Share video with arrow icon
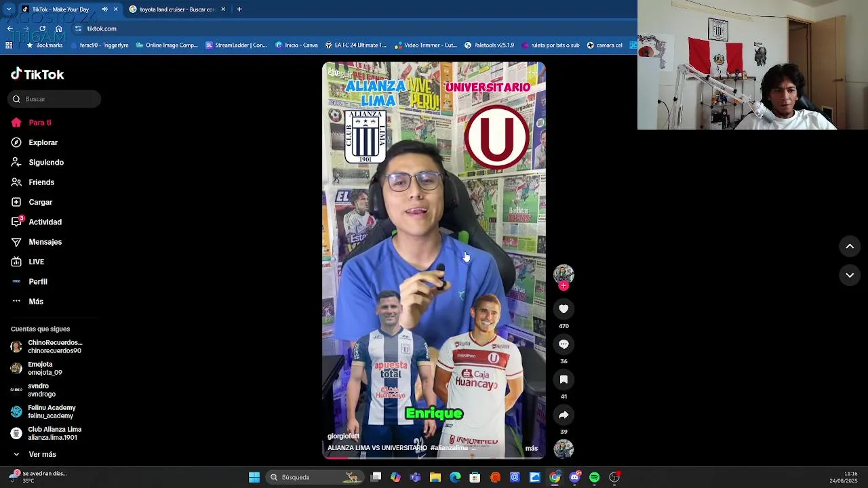This screenshot has height=488, width=868. tap(564, 415)
